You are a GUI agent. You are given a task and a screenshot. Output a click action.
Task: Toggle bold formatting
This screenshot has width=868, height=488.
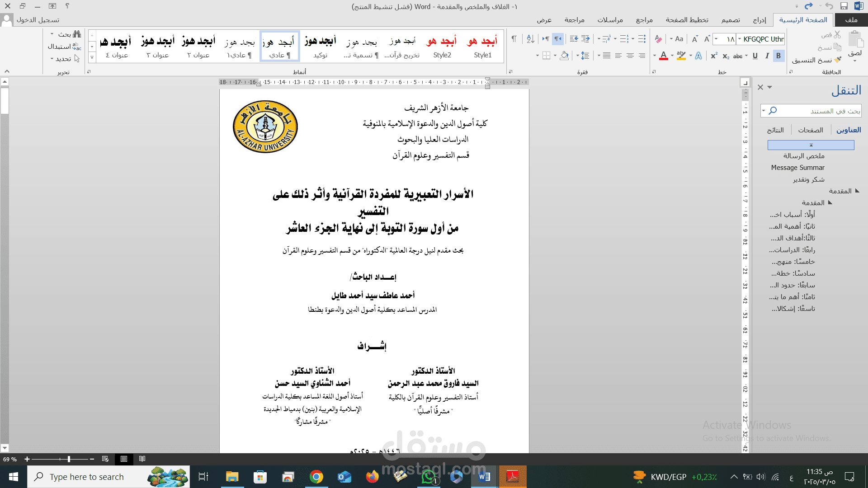(778, 56)
